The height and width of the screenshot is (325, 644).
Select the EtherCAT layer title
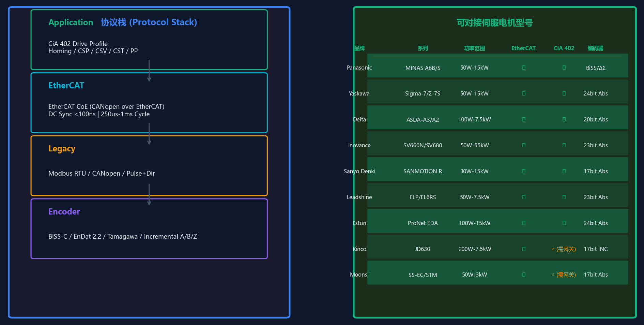click(66, 86)
